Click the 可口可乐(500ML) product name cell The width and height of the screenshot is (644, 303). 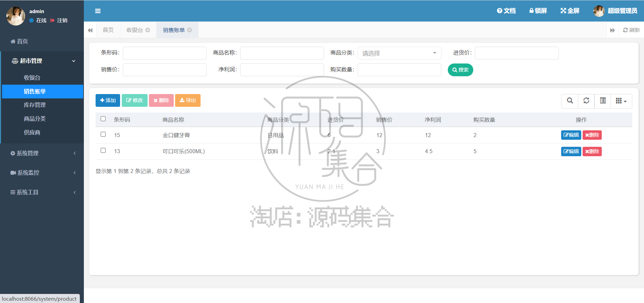click(x=183, y=151)
